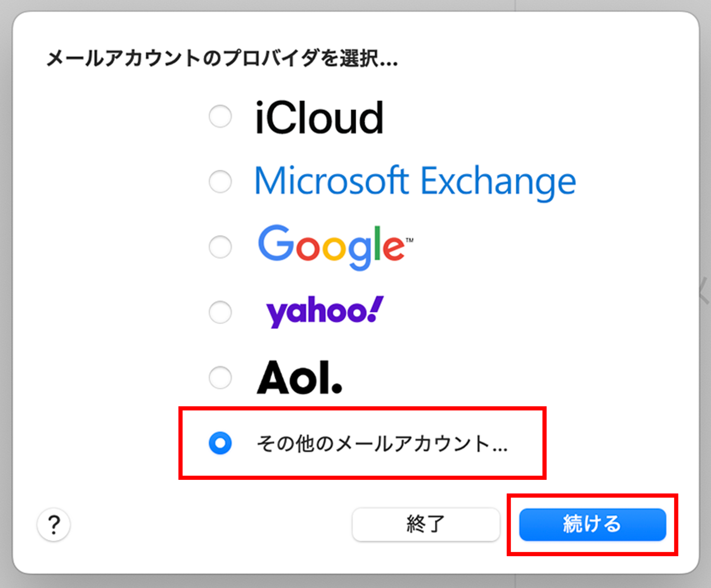The width and height of the screenshot is (711, 588).
Task: Enable the Google radio button
Action: (220, 247)
